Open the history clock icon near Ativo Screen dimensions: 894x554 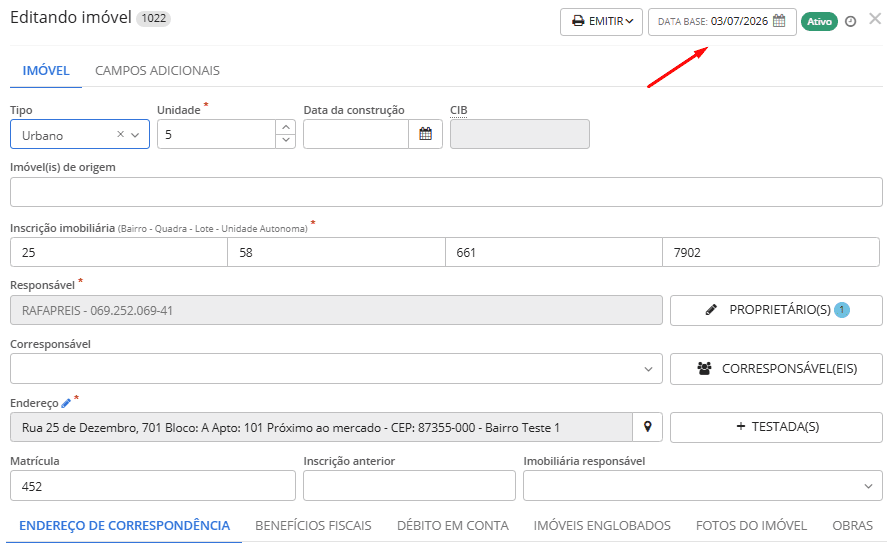coord(851,22)
